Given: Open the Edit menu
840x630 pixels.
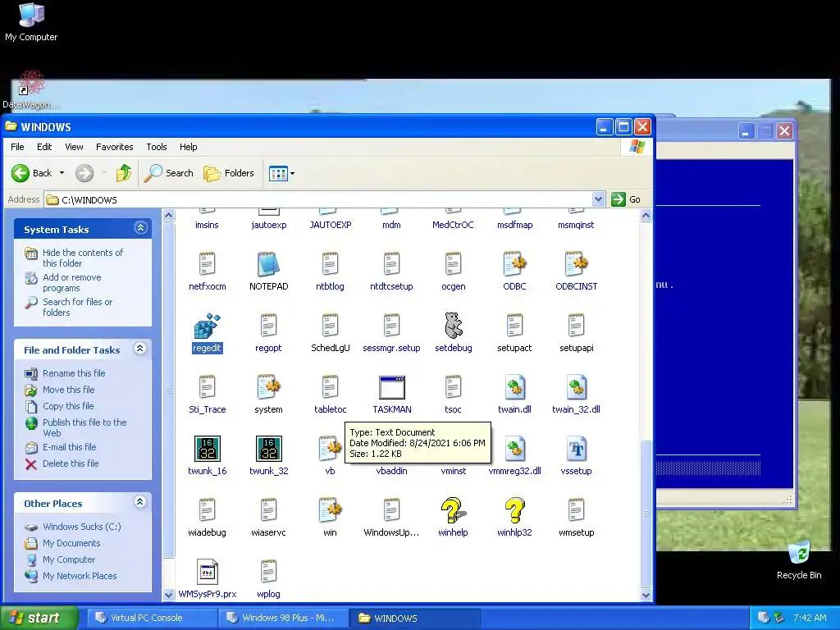Looking at the screenshot, I should click(x=44, y=147).
